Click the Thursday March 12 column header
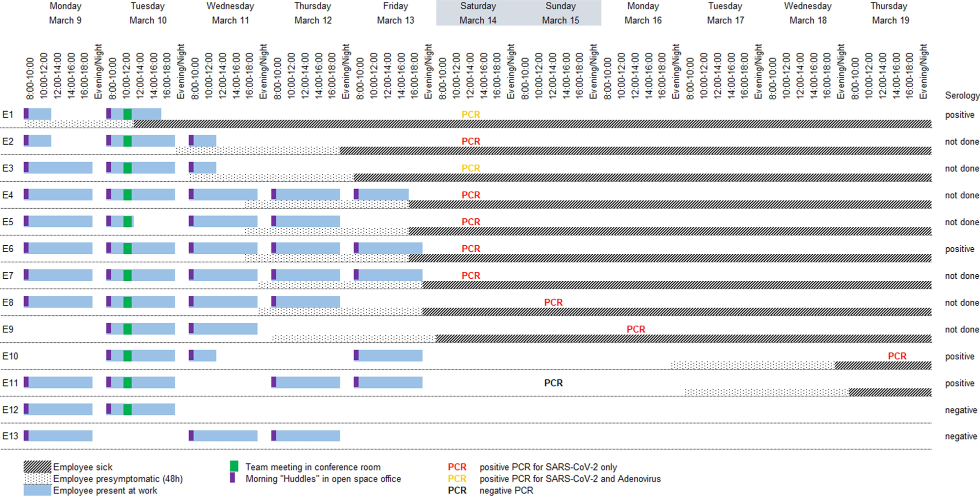 coord(313,13)
